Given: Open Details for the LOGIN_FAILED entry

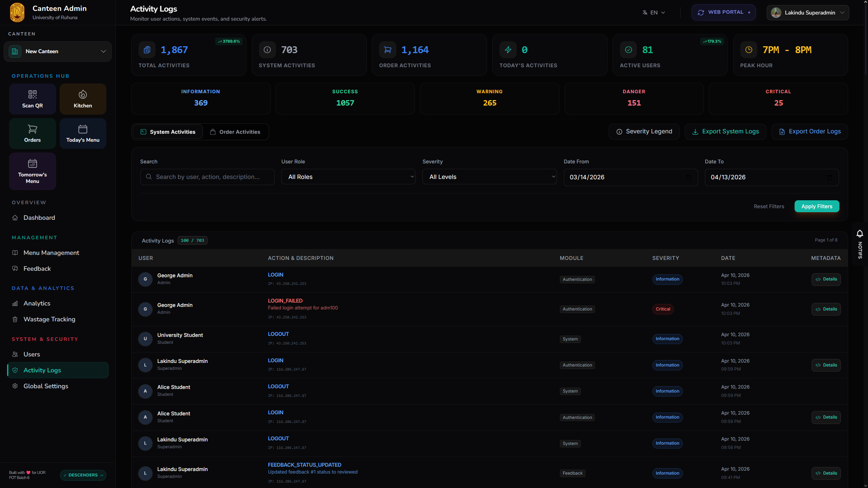Looking at the screenshot, I should 826,309.
